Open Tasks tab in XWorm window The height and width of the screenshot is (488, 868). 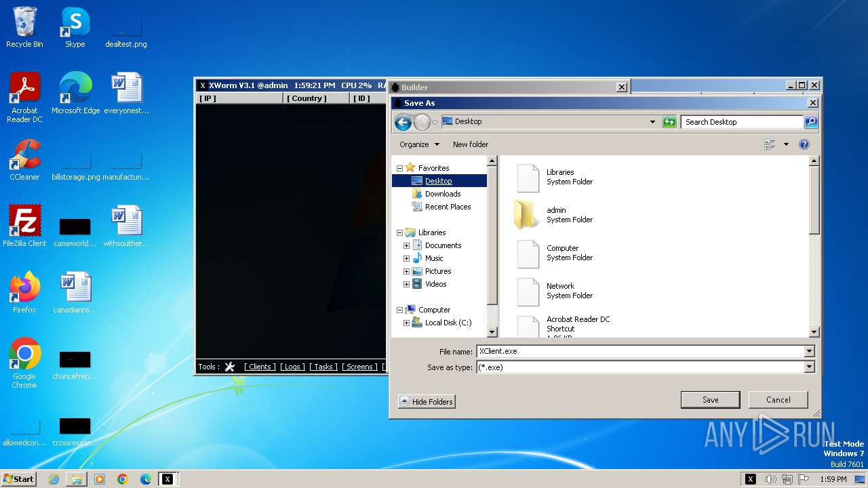(323, 367)
